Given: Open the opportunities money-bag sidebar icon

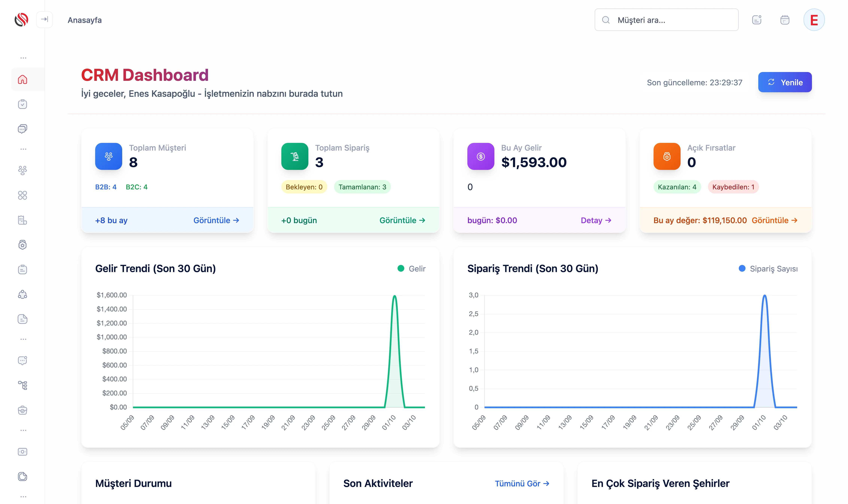Looking at the screenshot, I should click(x=23, y=245).
